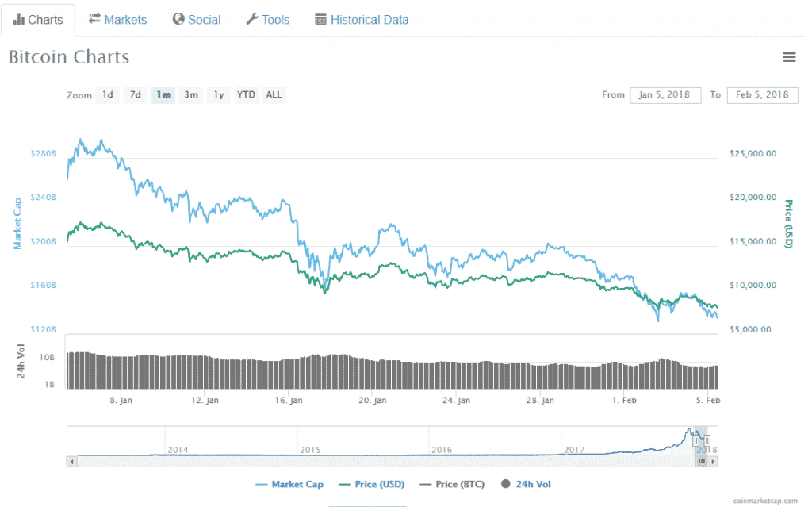Click the YTD zoom button
The height and width of the screenshot is (507, 812).
click(x=247, y=95)
